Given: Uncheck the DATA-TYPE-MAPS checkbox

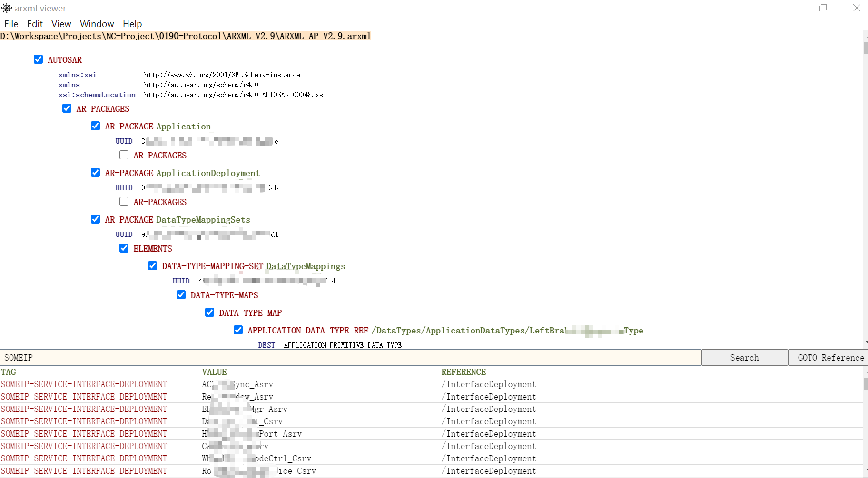Looking at the screenshot, I should (x=181, y=294).
